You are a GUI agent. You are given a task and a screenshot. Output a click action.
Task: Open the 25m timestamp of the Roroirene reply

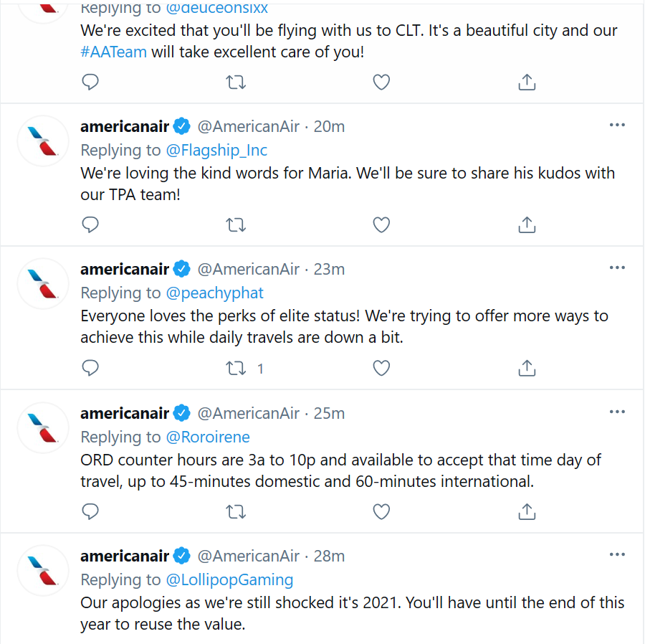(x=329, y=413)
